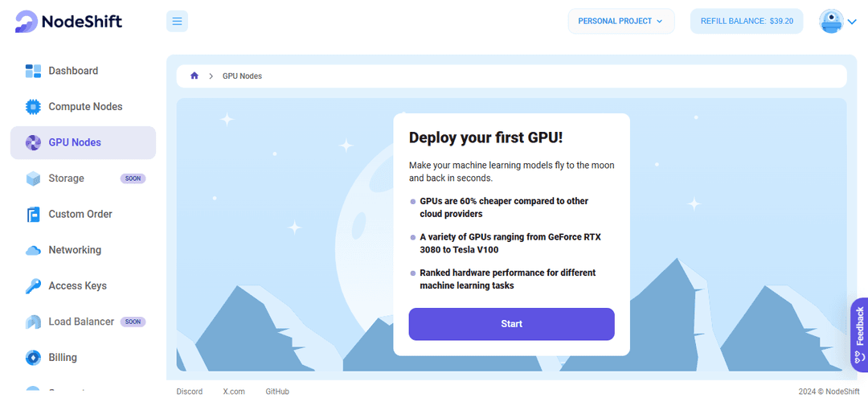Screen dimensions: 868x402
Task: Click the Dashboard icon in sidebar
Action: pyautogui.click(x=33, y=71)
